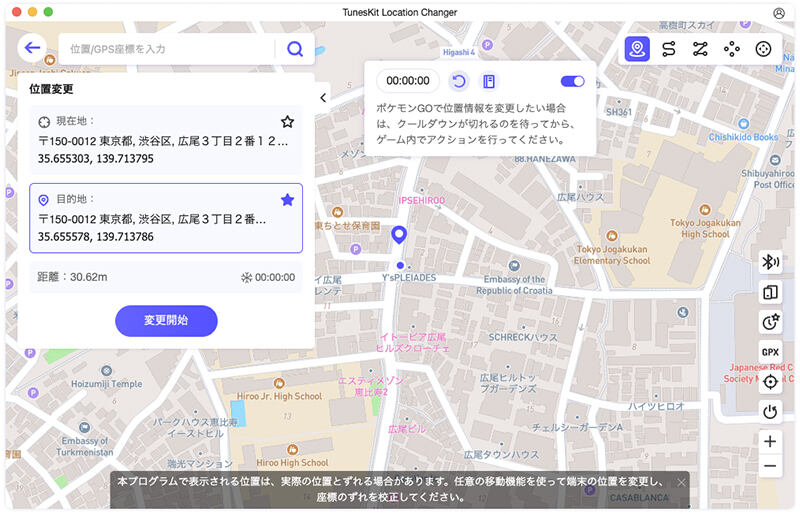This screenshot has height=514, width=800.
Task: Click the cooldown snowflake timer in panel
Action: [268, 278]
